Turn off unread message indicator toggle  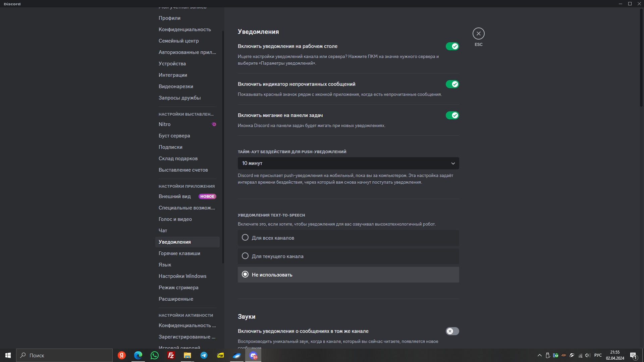pyautogui.click(x=452, y=84)
